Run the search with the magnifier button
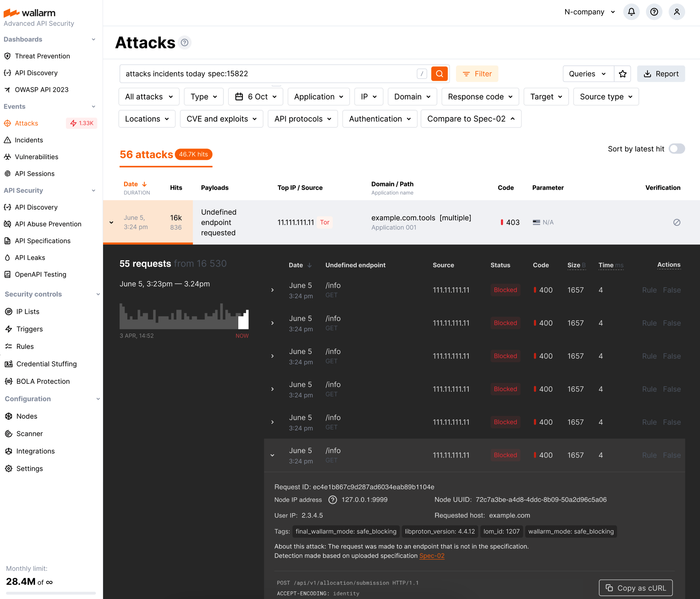Viewport: 700px width, 599px height. (439, 74)
